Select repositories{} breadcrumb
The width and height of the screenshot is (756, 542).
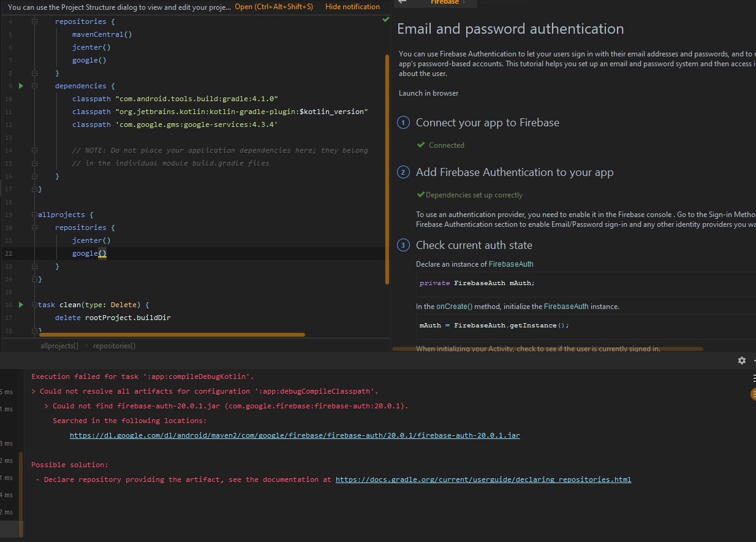click(x=114, y=346)
